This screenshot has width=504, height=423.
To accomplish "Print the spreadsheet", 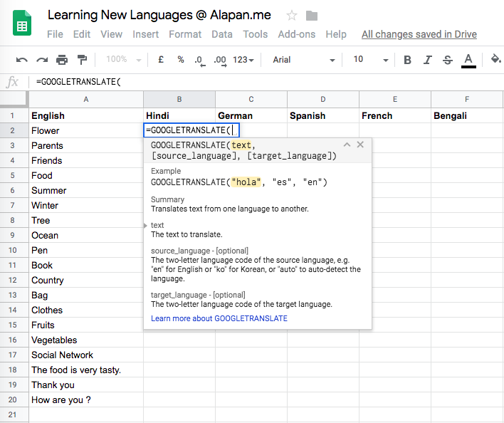I will tap(62, 60).
